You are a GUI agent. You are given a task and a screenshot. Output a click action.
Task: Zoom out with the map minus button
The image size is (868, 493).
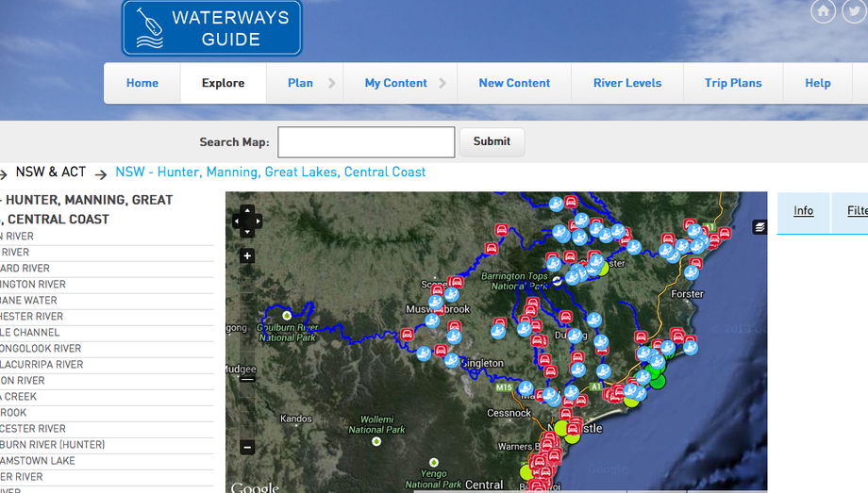[247, 447]
